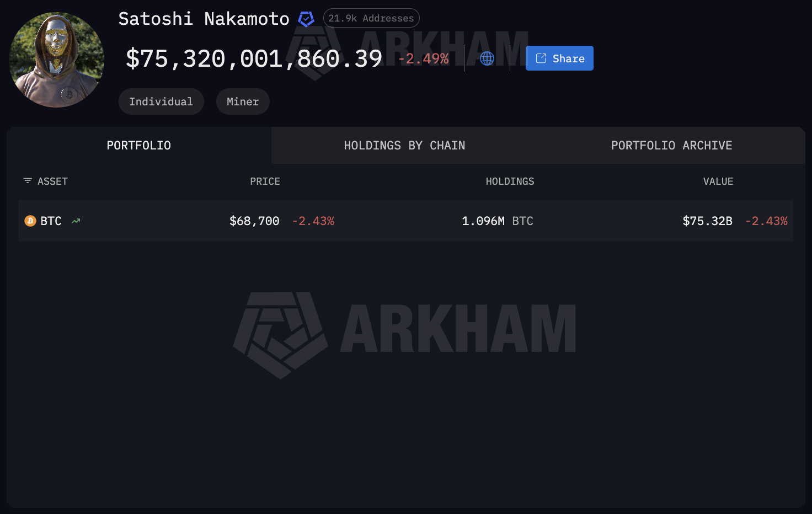Switch to HOLDINGS BY CHAIN tab
This screenshot has height=514, width=812.
pyautogui.click(x=404, y=146)
